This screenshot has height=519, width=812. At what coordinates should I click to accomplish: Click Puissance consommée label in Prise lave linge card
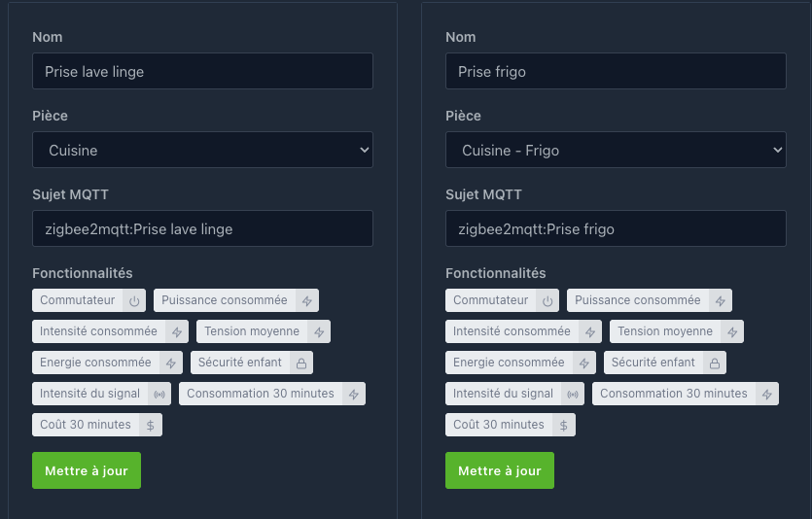click(x=225, y=300)
